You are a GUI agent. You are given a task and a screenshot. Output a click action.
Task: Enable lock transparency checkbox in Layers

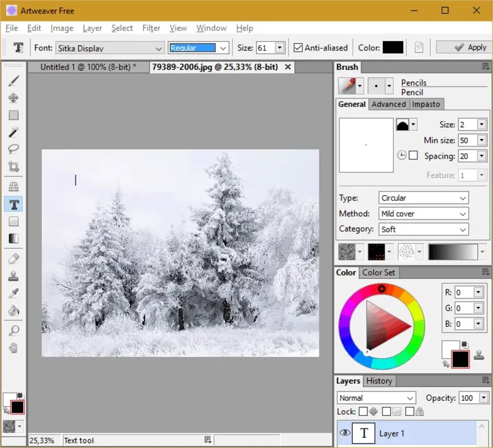386,411
